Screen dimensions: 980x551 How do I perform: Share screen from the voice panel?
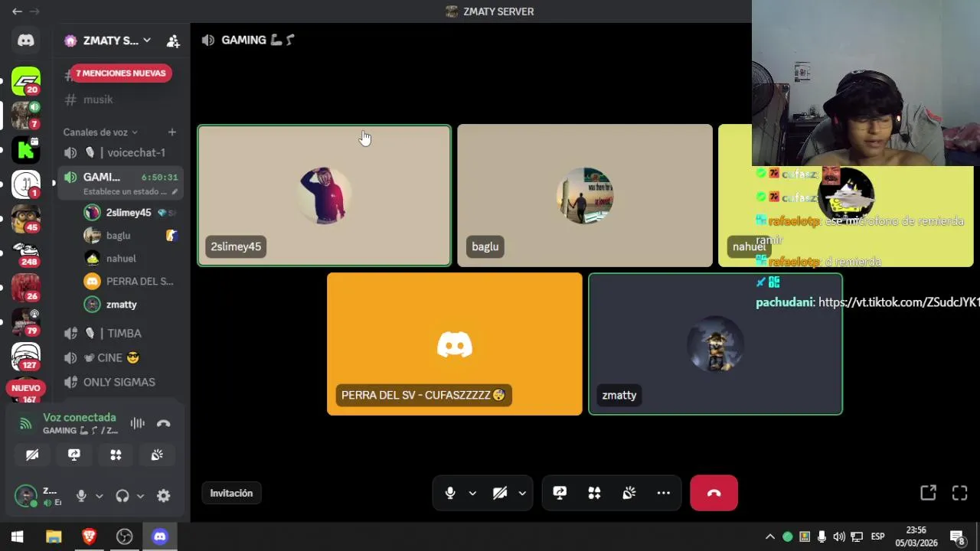[x=74, y=455]
